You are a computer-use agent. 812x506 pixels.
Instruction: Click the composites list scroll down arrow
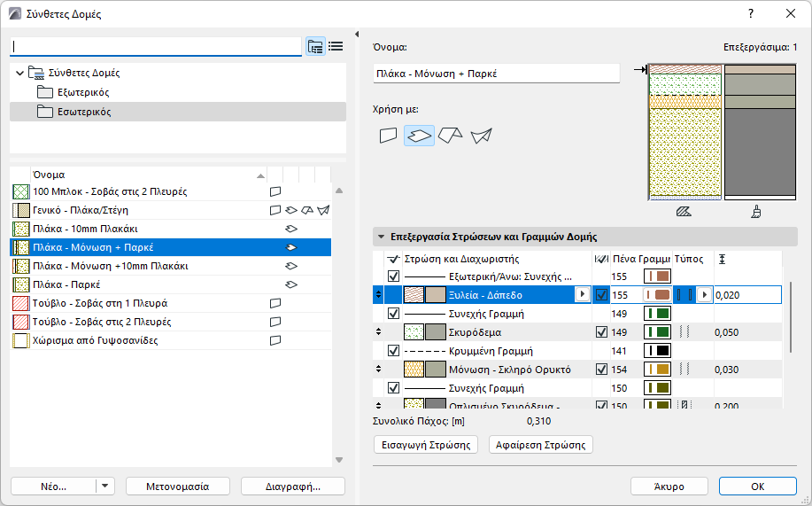click(x=339, y=460)
